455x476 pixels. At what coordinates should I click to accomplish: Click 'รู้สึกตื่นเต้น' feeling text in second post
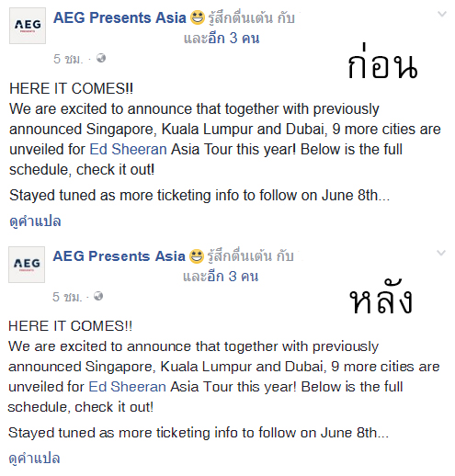(240, 256)
